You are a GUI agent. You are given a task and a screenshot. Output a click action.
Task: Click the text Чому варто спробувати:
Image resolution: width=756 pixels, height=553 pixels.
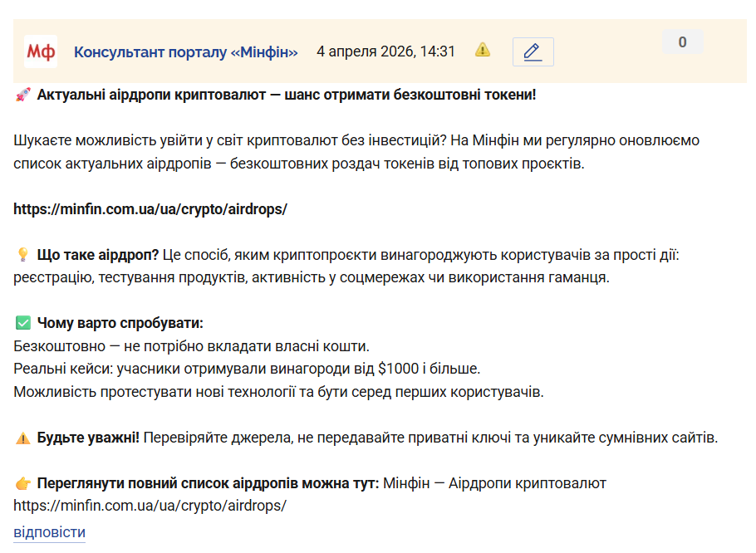(120, 323)
